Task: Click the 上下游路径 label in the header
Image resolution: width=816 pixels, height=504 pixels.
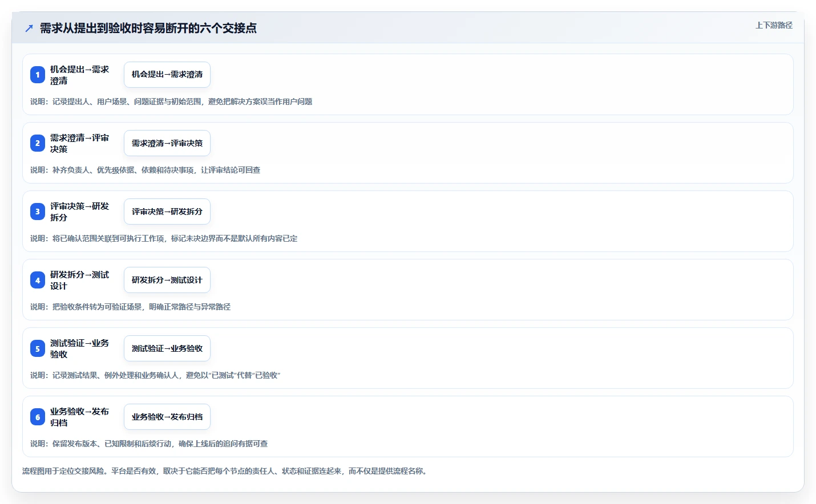Action: [774, 25]
